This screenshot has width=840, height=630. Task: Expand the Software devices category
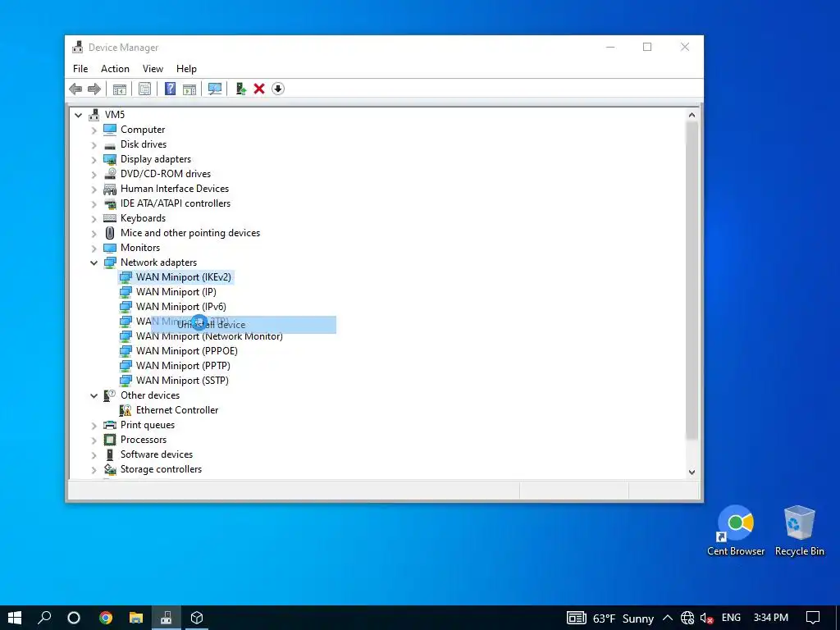(x=94, y=454)
